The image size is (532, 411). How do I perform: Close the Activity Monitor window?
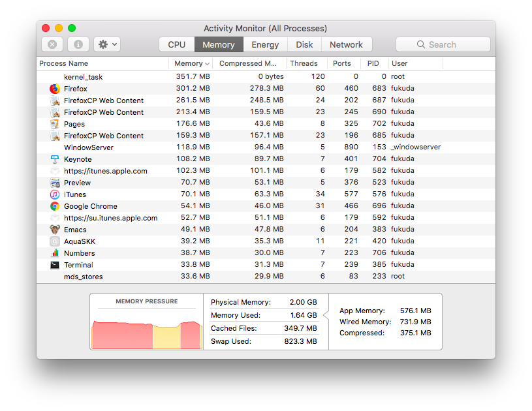[x=46, y=28]
